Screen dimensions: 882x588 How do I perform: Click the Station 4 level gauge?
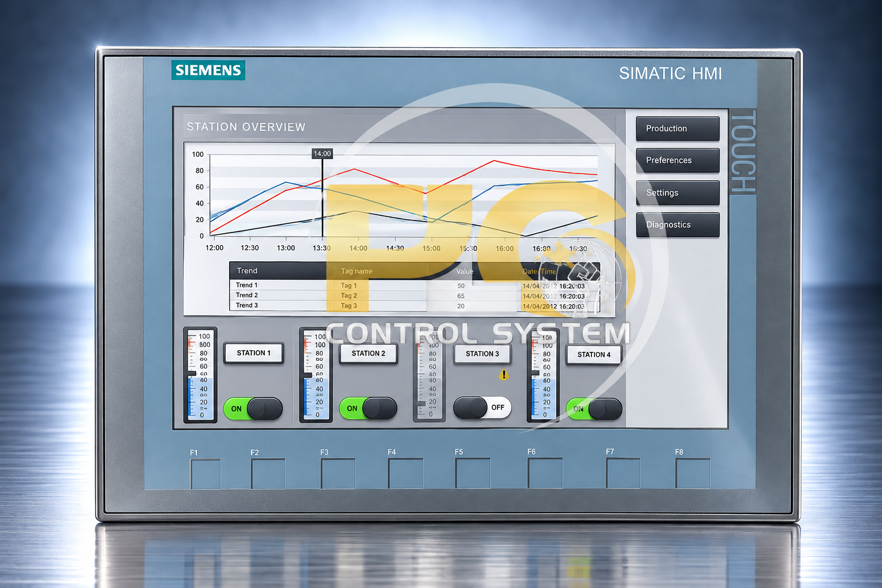pos(543,376)
